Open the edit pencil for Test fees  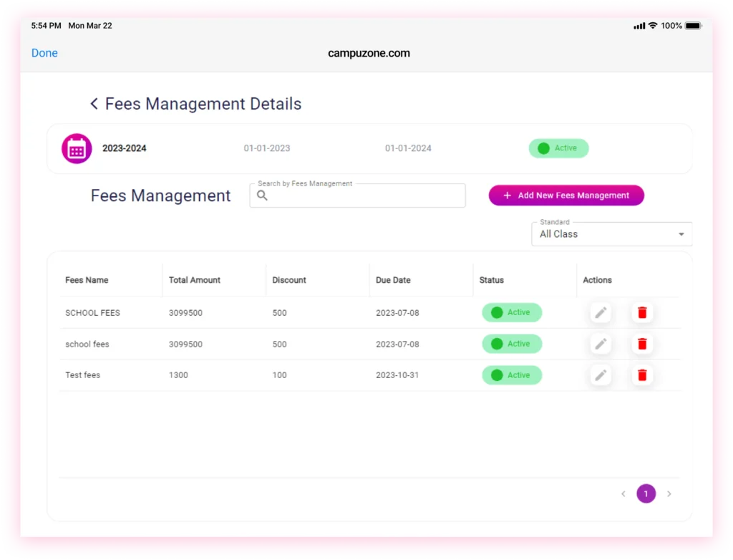(x=601, y=375)
